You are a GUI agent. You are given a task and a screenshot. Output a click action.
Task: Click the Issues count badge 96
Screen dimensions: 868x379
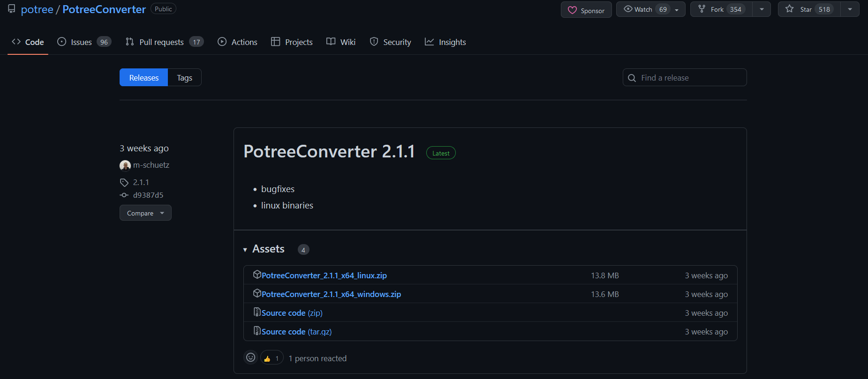coord(104,42)
